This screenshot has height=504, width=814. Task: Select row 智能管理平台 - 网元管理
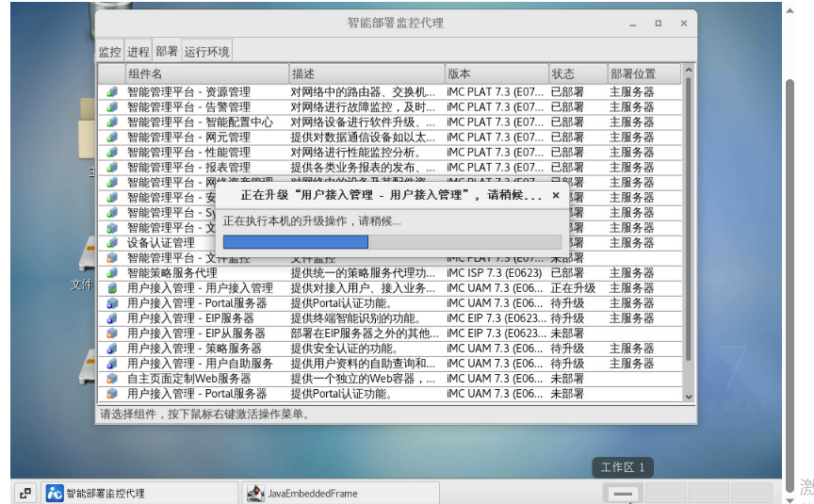click(189, 137)
